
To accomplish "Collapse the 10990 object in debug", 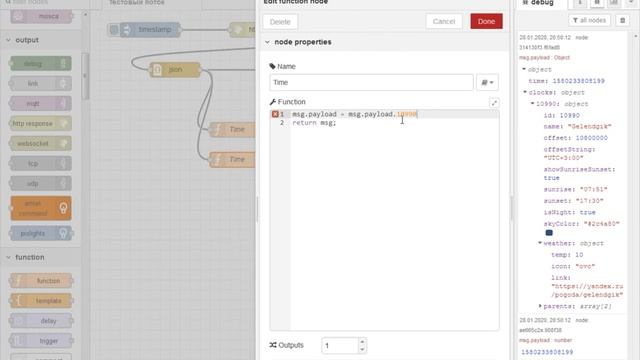I will coord(532,104).
